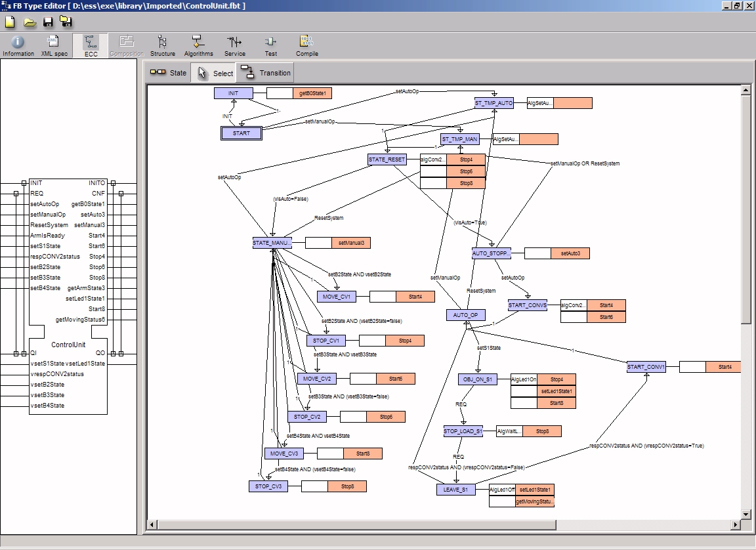Image resolution: width=756 pixels, height=550 pixels.
Task: Click the AlgWaitL... algorithm box
Action: [x=509, y=431]
